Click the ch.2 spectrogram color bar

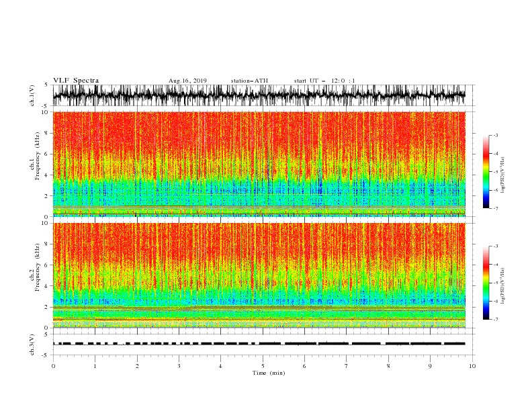[x=486, y=283]
